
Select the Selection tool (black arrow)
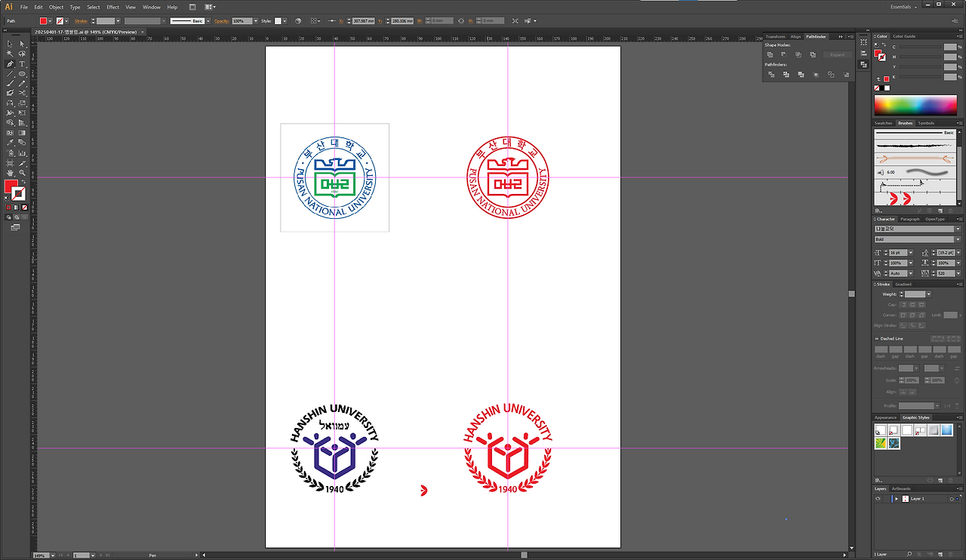(x=10, y=45)
